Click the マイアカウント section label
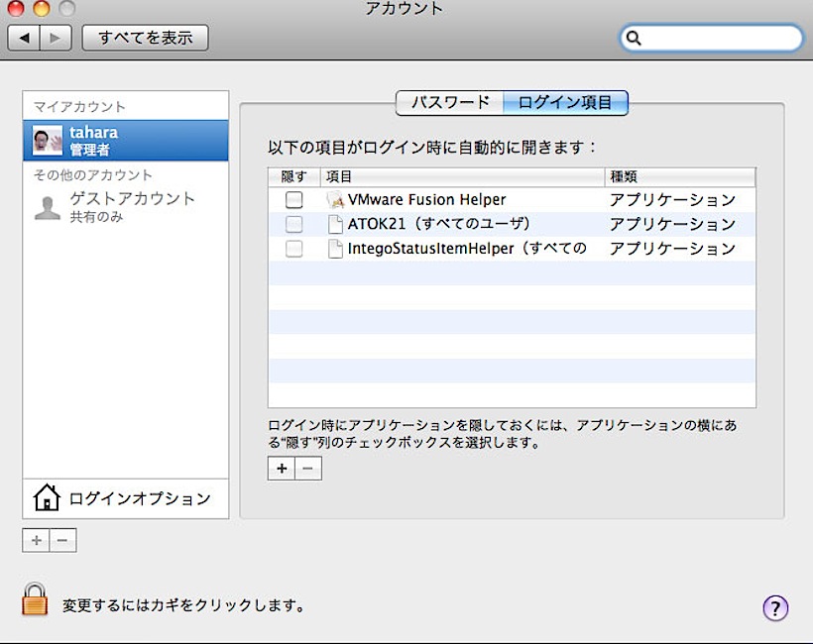Viewport: 813px width, 644px height. pyautogui.click(x=79, y=107)
